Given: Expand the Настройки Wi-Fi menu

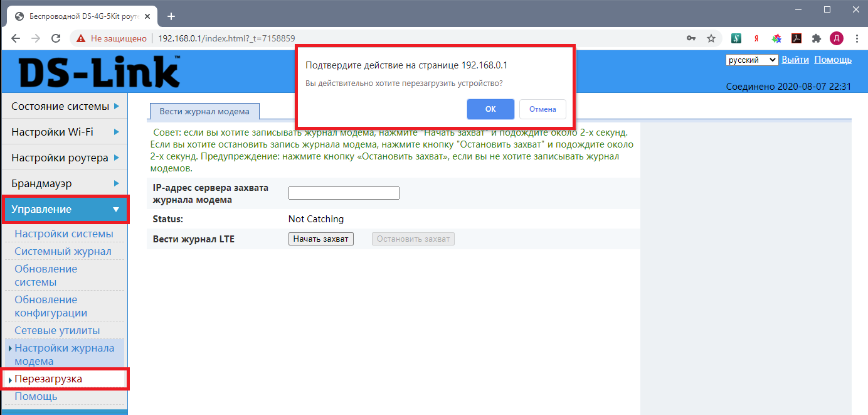Looking at the screenshot, I should click(65, 132).
